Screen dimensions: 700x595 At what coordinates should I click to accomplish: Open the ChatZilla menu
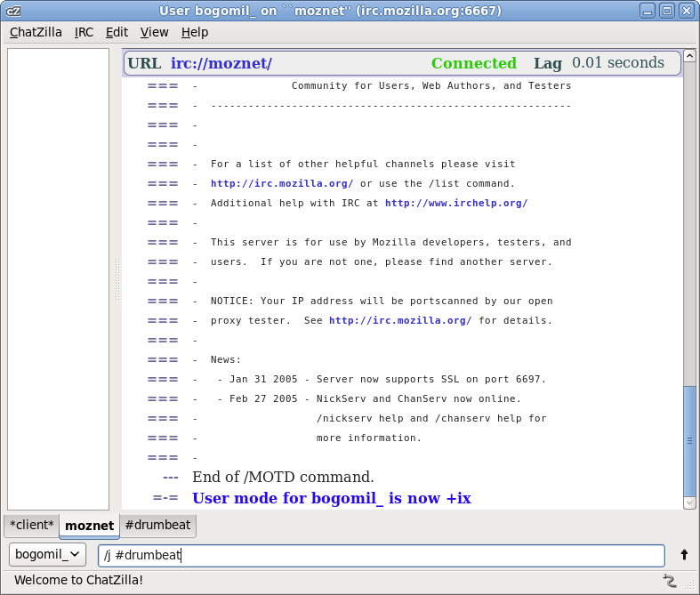point(36,32)
